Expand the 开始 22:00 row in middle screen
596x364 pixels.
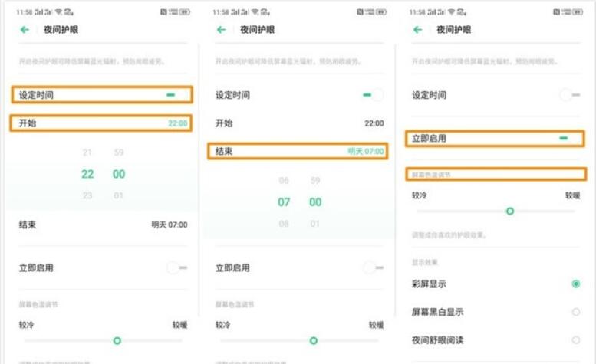tap(299, 123)
